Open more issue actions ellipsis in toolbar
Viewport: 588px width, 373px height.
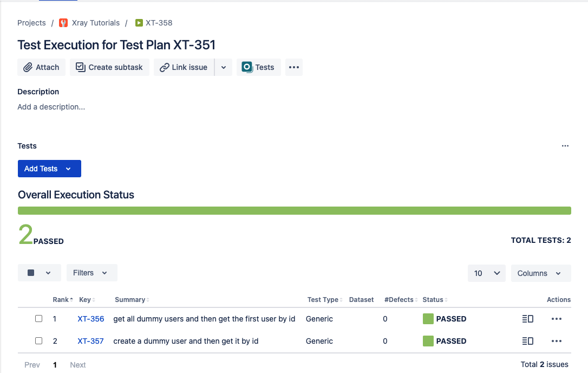[294, 67]
